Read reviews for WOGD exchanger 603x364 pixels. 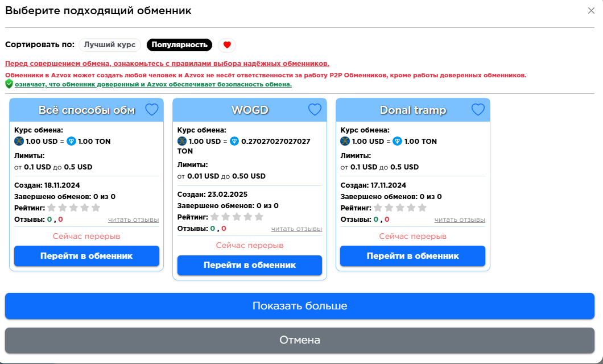pyautogui.click(x=296, y=229)
